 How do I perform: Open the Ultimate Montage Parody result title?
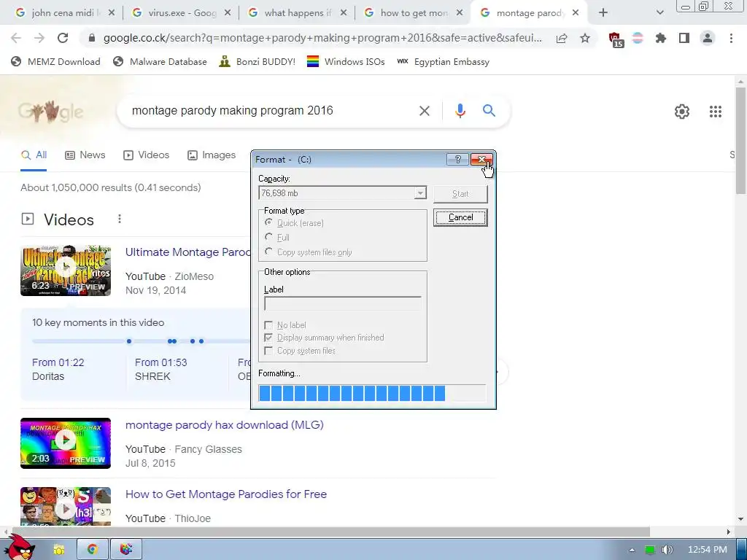pos(187,252)
